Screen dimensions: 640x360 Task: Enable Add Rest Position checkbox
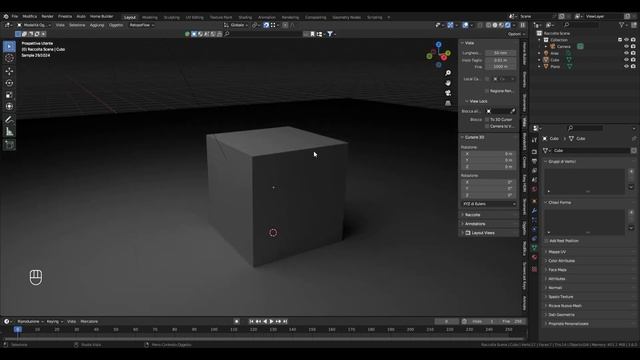pyautogui.click(x=546, y=241)
